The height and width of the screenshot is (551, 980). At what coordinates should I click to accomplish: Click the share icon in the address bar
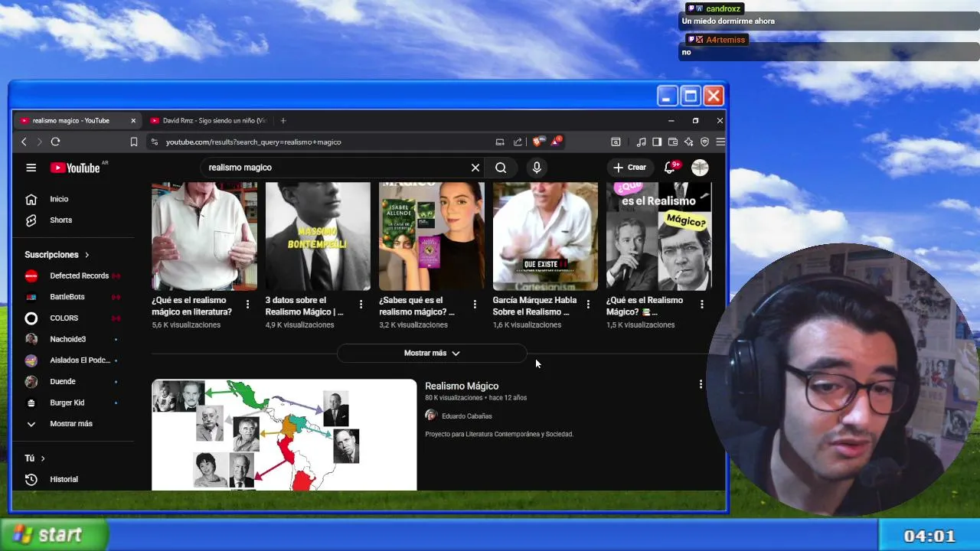pyautogui.click(x=518, y=142)
